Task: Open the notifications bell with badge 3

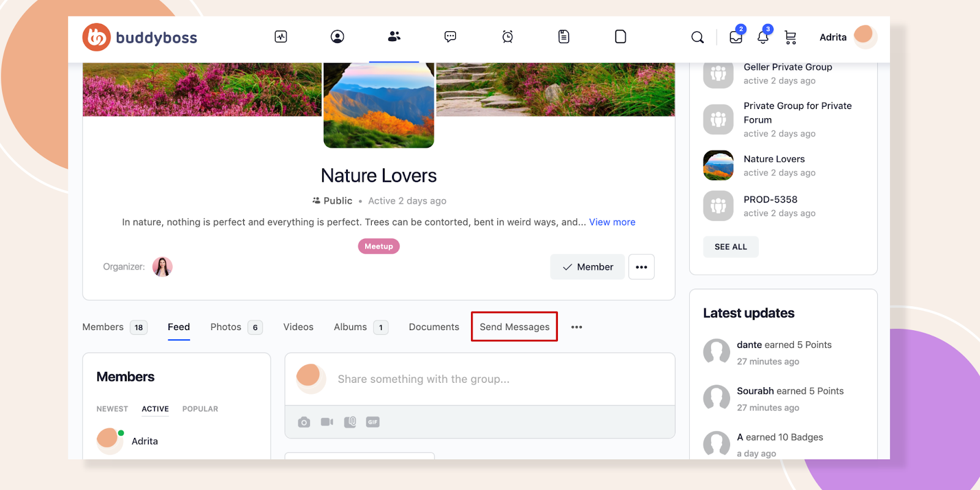Action: click(763, 37)
